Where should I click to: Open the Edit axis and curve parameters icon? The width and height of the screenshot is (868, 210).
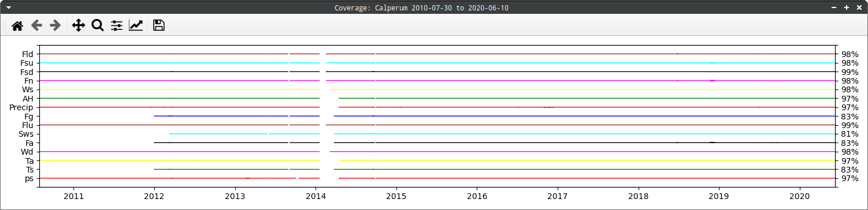click(x=136, y=25)
